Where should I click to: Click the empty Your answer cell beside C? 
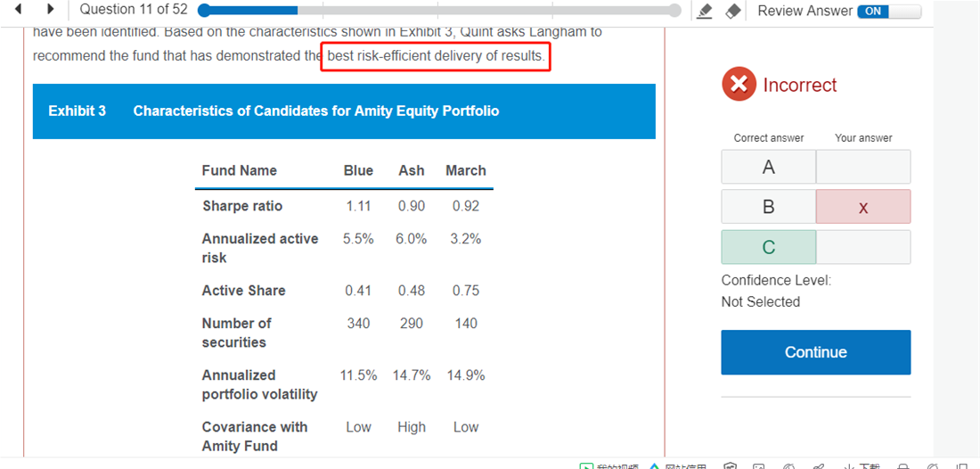862,247
